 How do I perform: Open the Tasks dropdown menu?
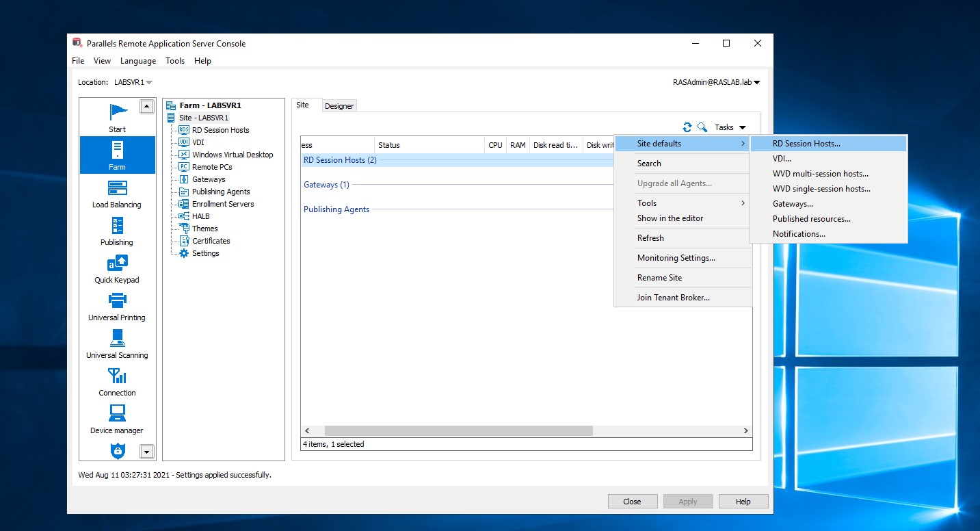[730, 127]
